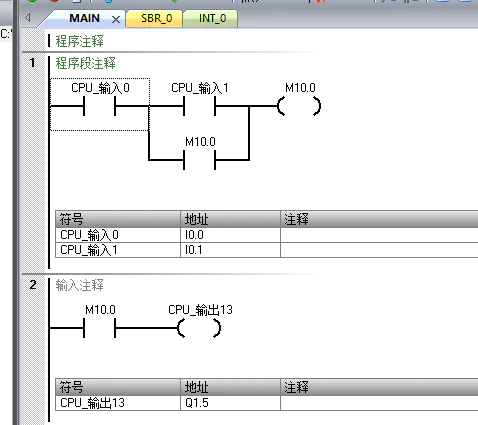
Task: Edit the 程序段注释 network 1 comment
Action: pos(85,63)
